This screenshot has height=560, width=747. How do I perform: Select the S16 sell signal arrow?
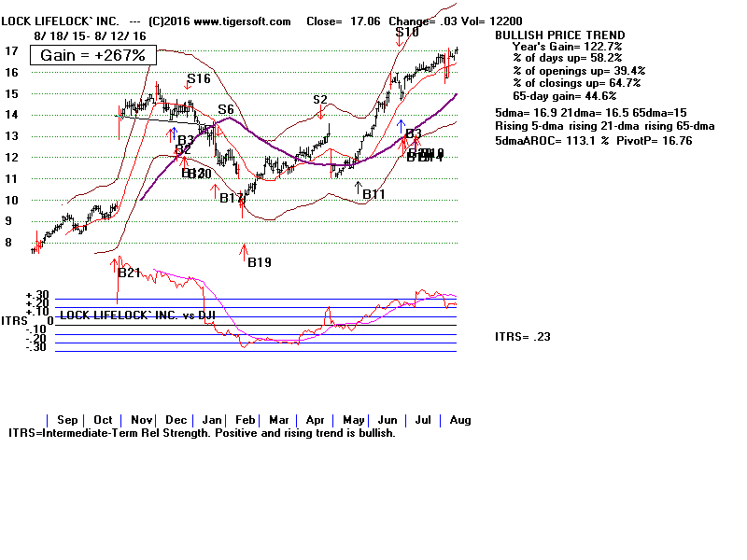coord(198,79)
